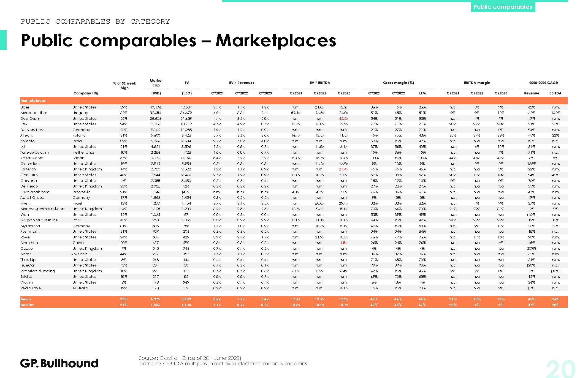
Task: Click the Public comparables section tag
Action: tap(503, 7)
